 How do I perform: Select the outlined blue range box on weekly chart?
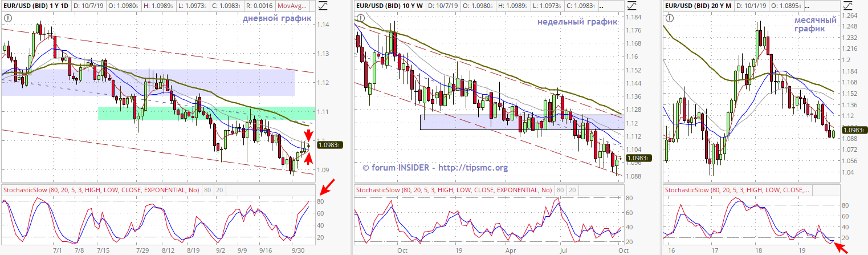pyautogui.click(x=522, y=122)
